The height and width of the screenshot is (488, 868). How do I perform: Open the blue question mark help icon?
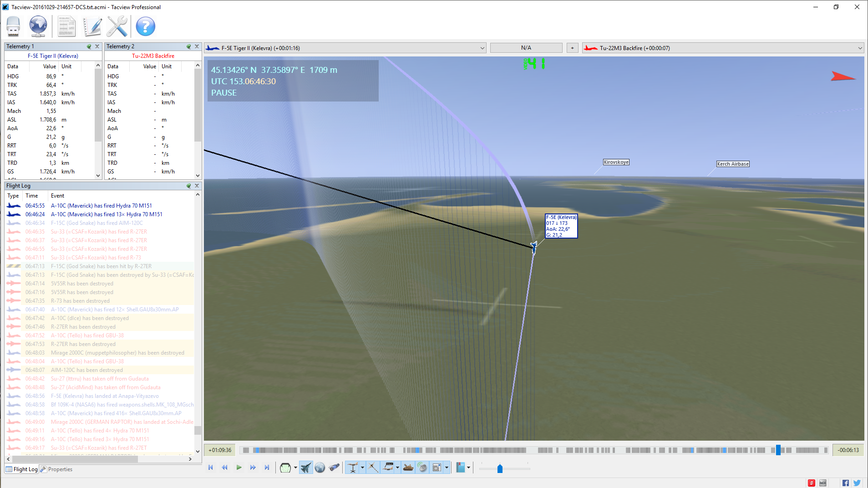pyautogui.click(x=146, y=26)
